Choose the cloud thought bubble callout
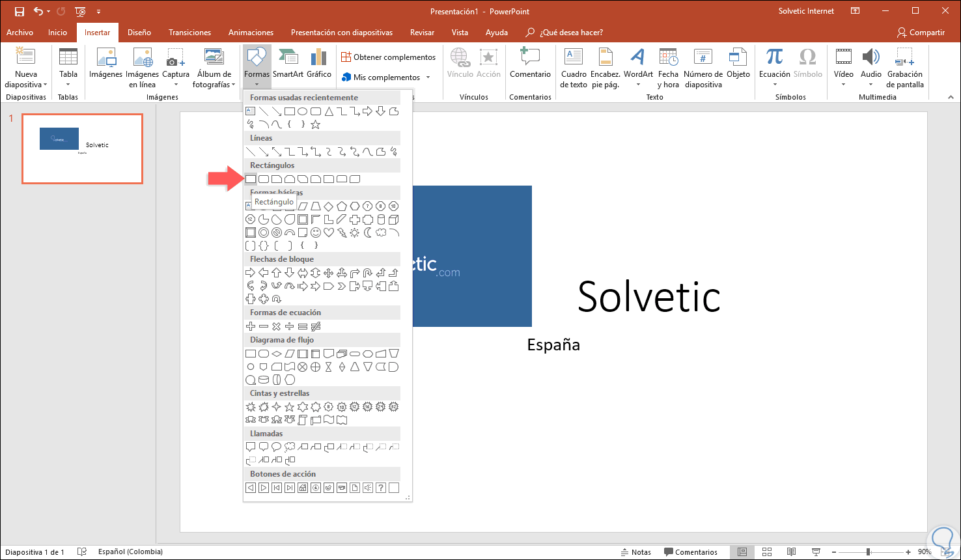Screen dimensions: 961x560 point(290,447)
